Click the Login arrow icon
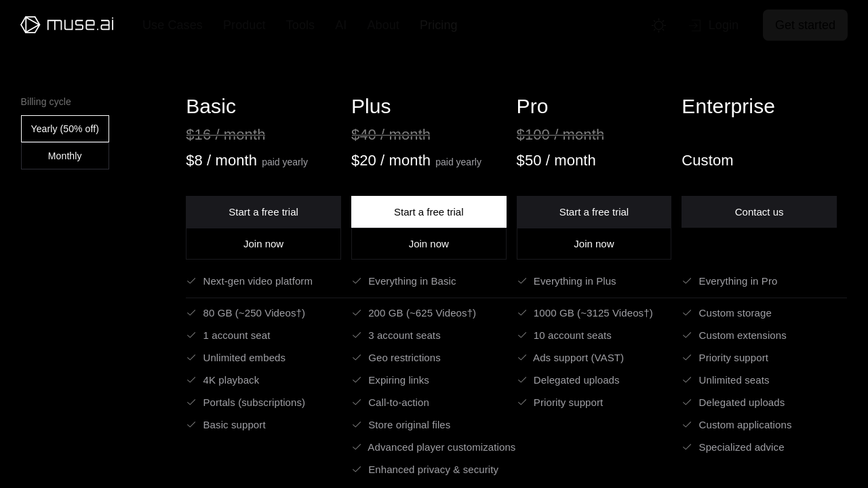The width and height of the screenshot is (868, 488). tap(695, 26)
